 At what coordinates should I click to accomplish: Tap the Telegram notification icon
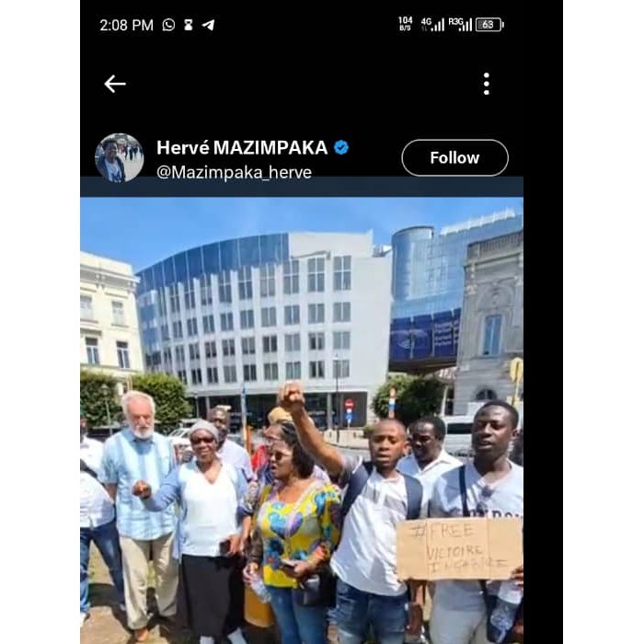tap(209, 25)
